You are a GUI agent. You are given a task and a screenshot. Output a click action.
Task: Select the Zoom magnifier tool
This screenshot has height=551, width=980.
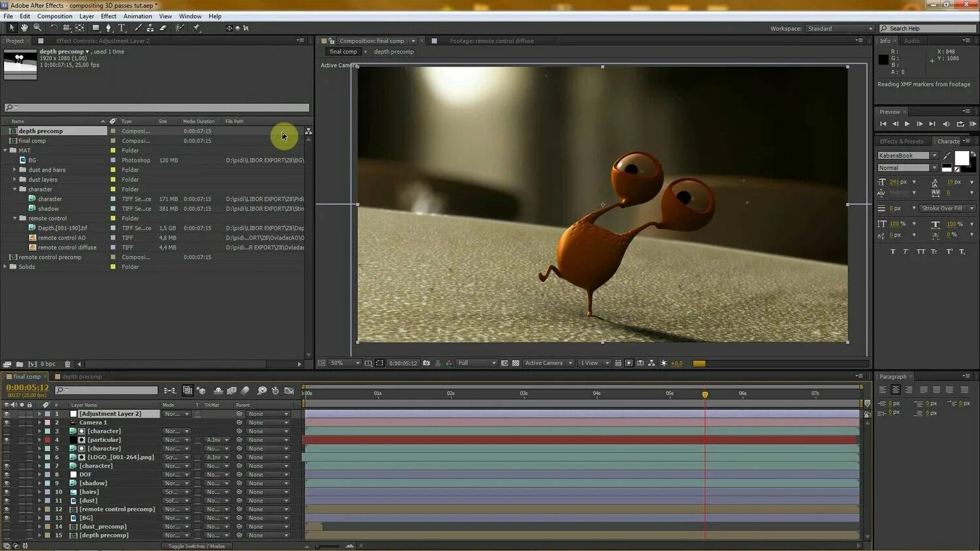click(37, 28)
